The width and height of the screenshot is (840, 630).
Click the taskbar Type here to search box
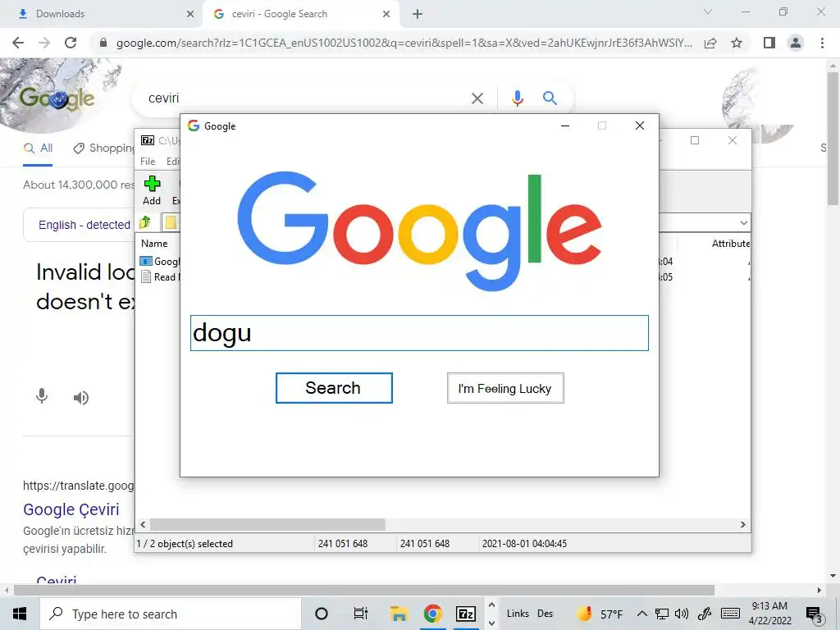coord(171,614)
